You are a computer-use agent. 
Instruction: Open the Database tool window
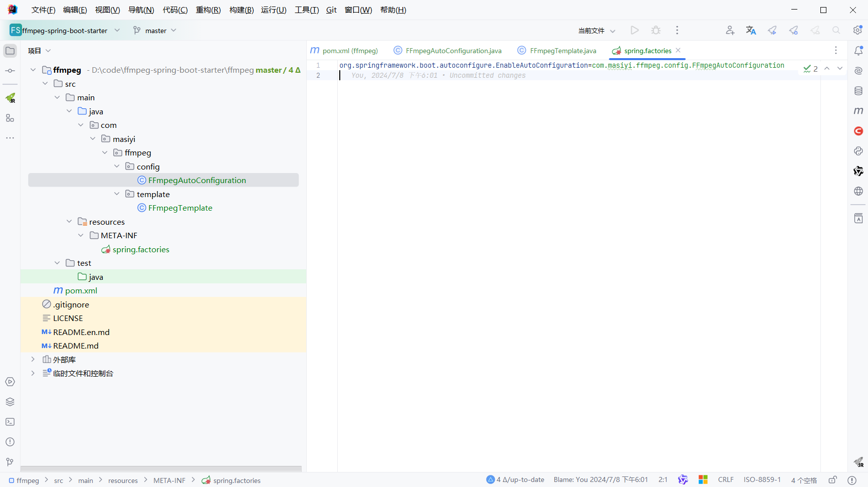coord(858,91)
